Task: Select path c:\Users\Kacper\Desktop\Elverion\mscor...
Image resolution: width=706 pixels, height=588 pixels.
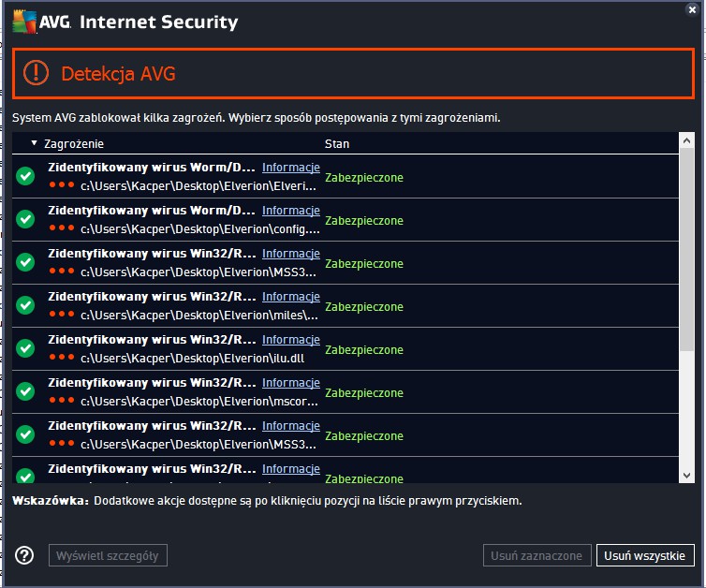Action: pyautogui.click(x=199, y=401)
